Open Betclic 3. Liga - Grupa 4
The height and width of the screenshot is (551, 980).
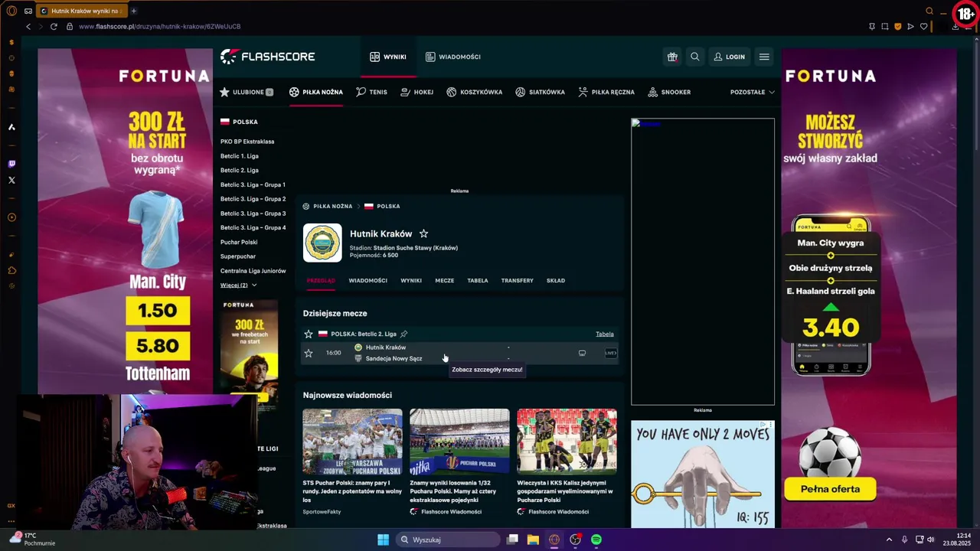tap(253, 227)
